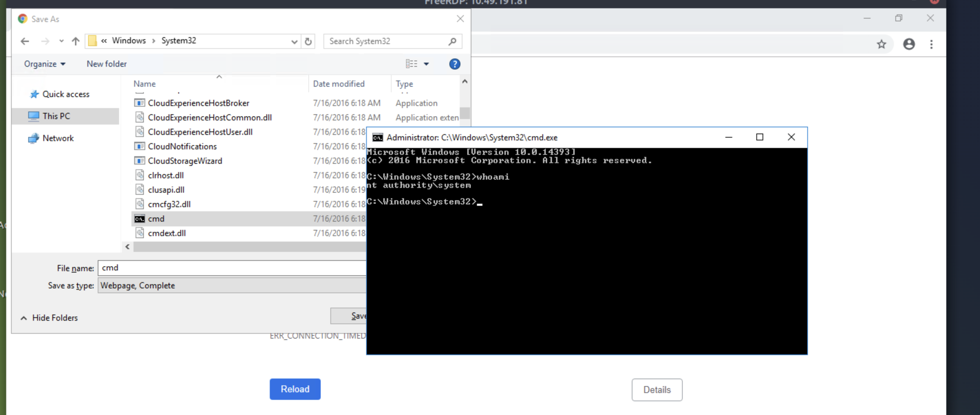Bookmark this page with star icon
The height and width of the screenshot is (415, 980).
[x=881, y=44]
